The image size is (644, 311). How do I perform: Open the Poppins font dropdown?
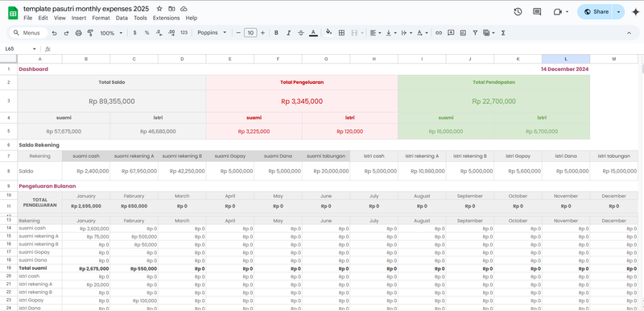212,32
